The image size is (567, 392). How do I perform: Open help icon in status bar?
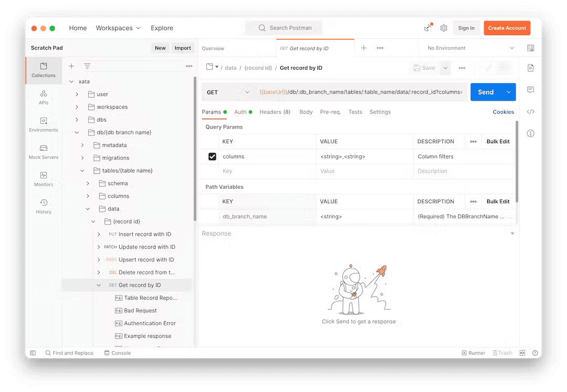[x=535, y=353]
